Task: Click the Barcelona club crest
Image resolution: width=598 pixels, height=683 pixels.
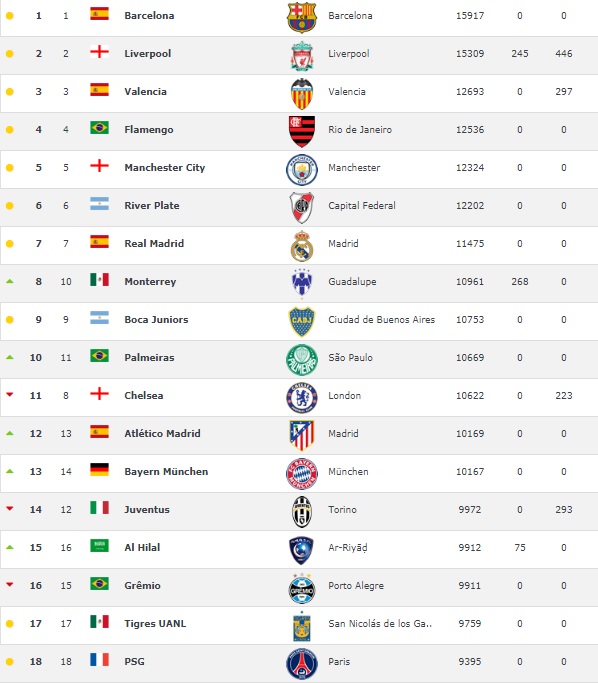Action: (x=301, y=17)
